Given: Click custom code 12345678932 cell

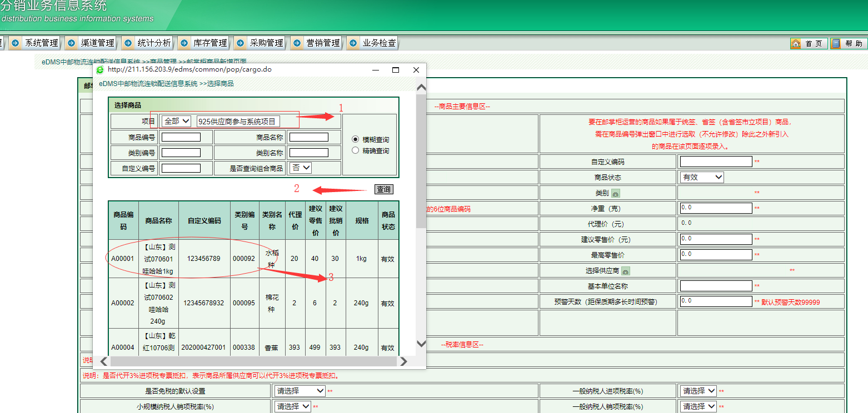Looking at the screenshot, I should click(x=204, y=303).
